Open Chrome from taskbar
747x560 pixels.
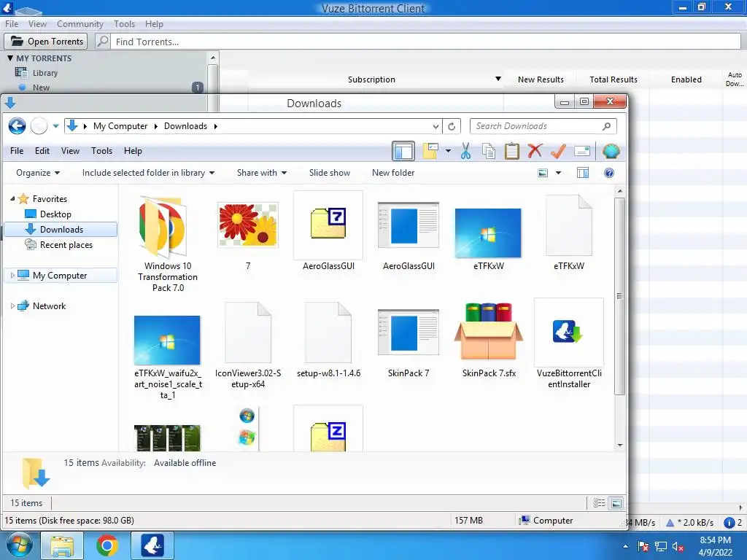[x=107, y=545]
